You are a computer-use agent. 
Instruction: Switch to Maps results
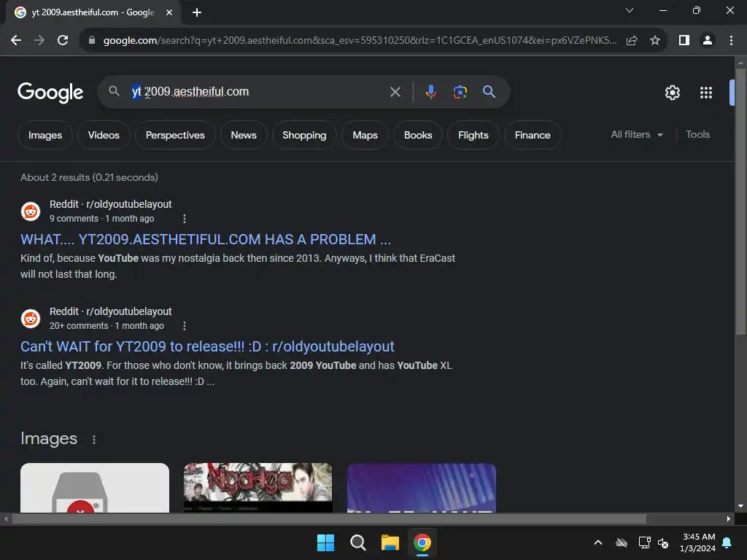point(365,135)
